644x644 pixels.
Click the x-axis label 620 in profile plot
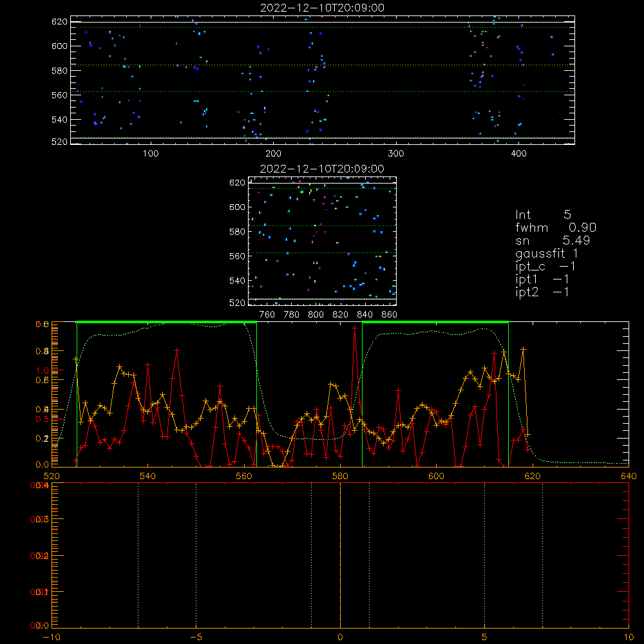[533, 476]
